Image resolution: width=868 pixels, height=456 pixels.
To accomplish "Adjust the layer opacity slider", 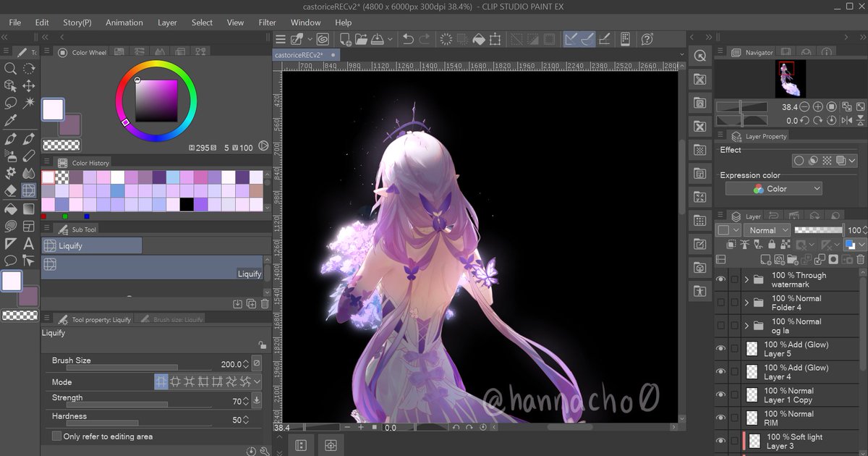I will (818, 230).
